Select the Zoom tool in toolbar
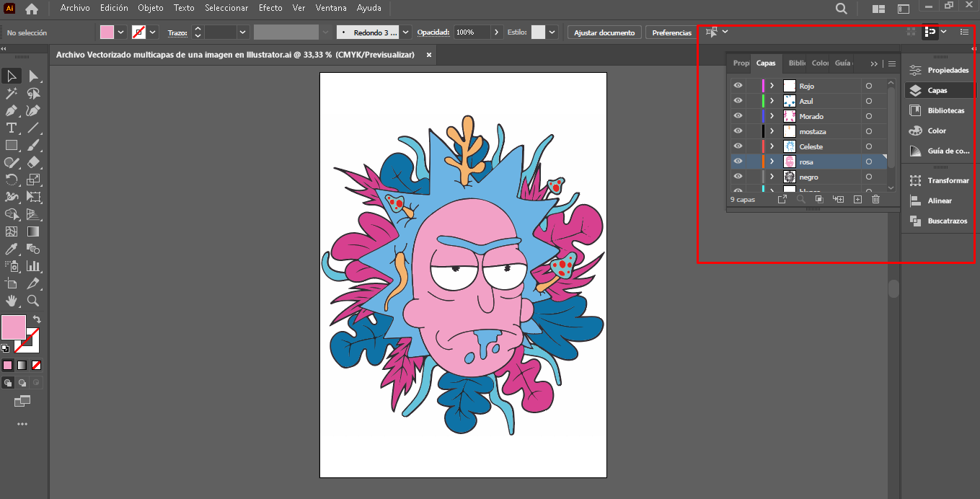 (33, 301)
